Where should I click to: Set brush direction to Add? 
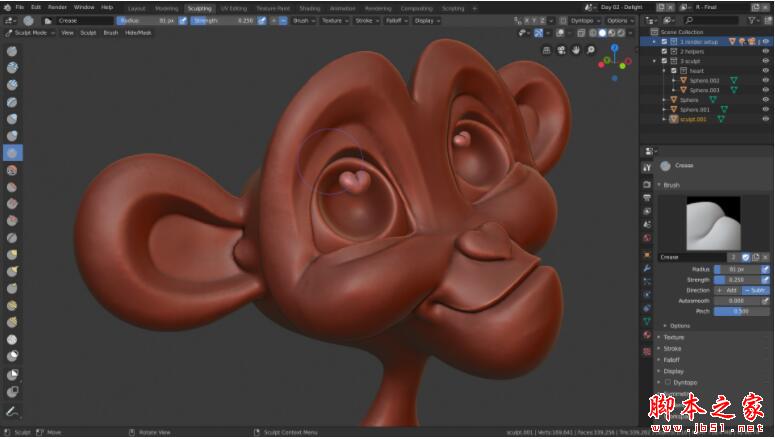tap(727, 289)
